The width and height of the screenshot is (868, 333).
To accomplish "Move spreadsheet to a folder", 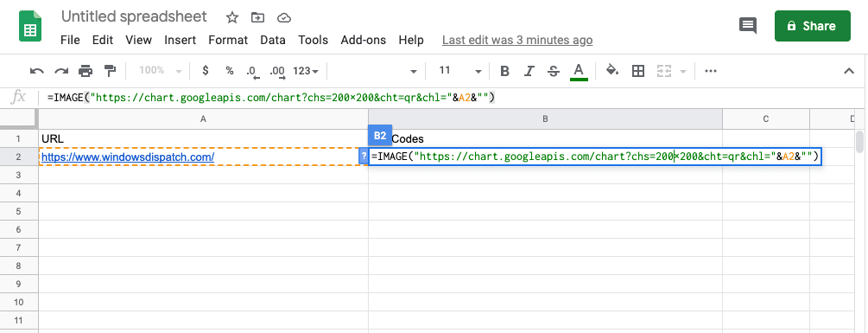I will [x=257, y=17].
